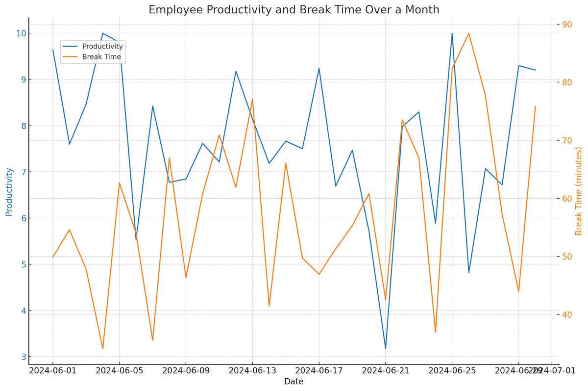588x391 pixels.
Task: Select the Break Time (minutes) axis title
Action: 579,191
